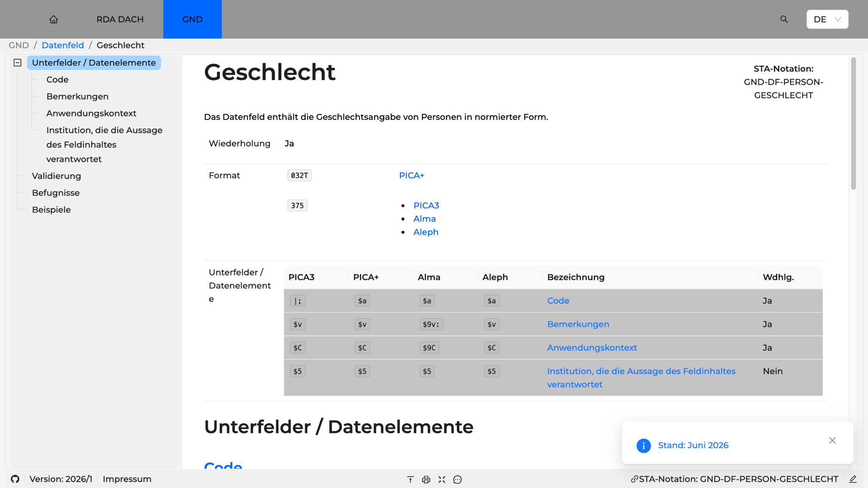868x488 pixels.
Task: Open the Code link in the table
Action: (x=558, y=301)
